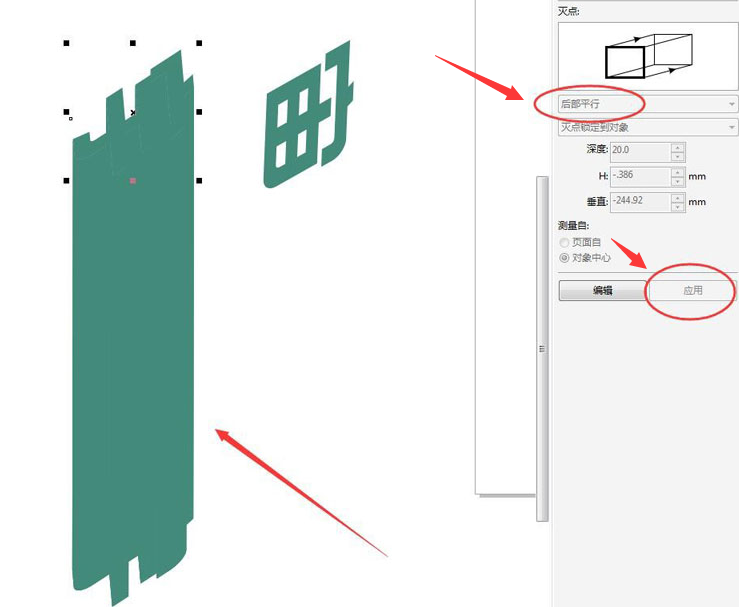739x607 pixels.
Task: Select the small green 野 character shape
Action: [309, 115]
